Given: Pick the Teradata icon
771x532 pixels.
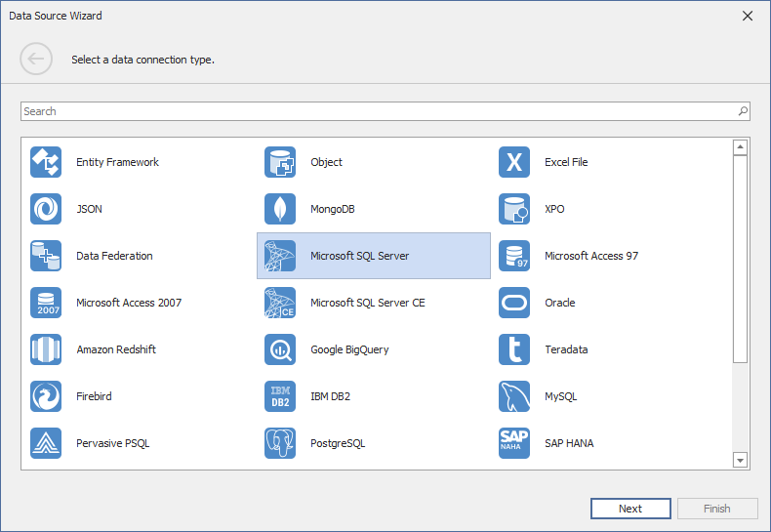Looking at the screenshot, I should coord(513,349).
